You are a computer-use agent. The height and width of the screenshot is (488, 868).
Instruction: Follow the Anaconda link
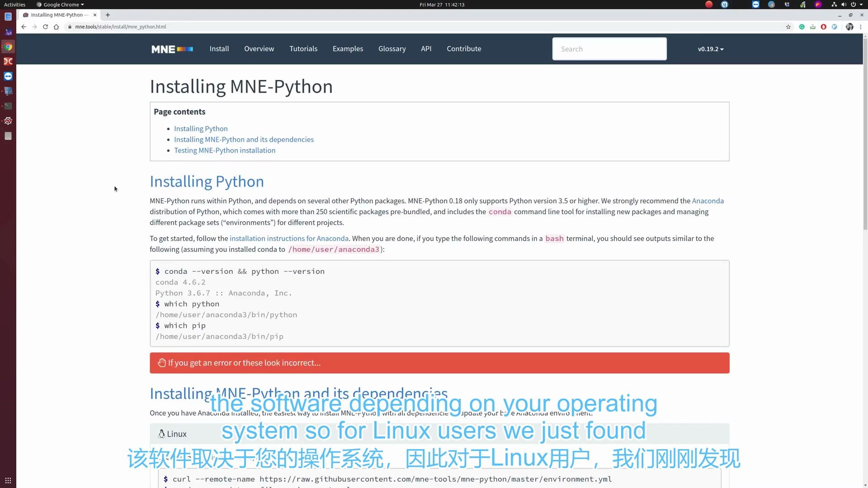(x=708, y=201)
